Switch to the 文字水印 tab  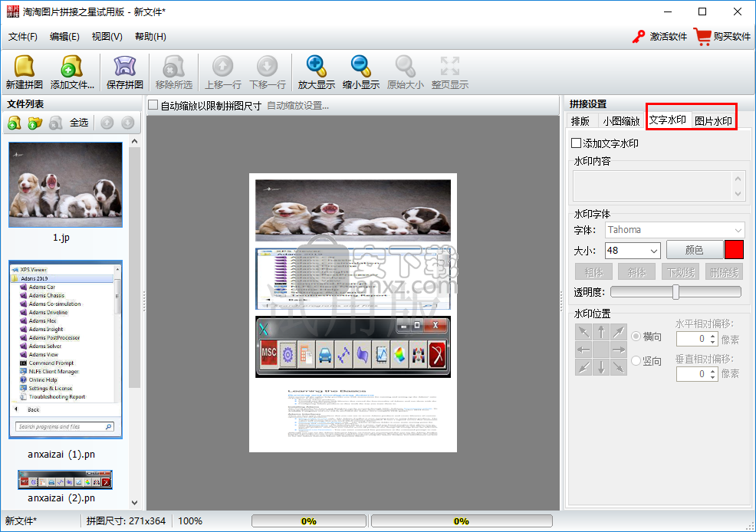point(667,120)
